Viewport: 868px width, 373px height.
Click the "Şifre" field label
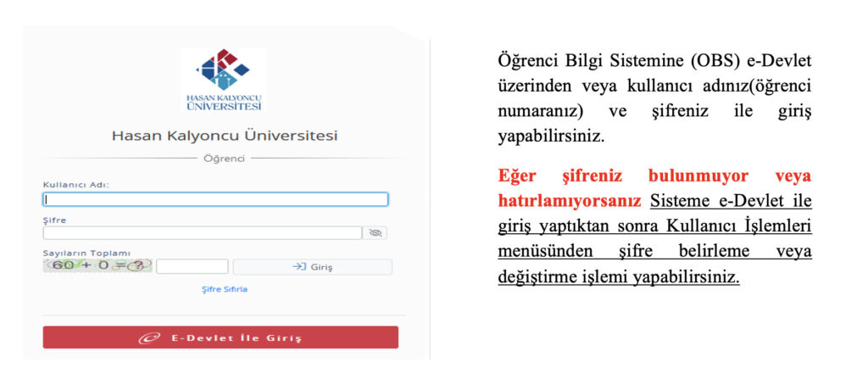pyautogui.click(x=54, y=220)
